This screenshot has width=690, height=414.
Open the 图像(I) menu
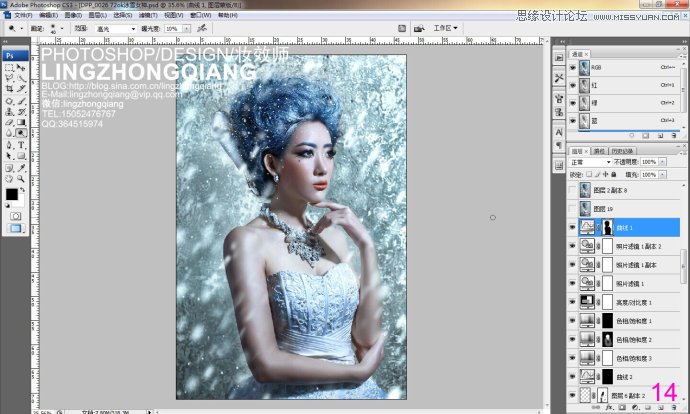[x=73, y=15]
